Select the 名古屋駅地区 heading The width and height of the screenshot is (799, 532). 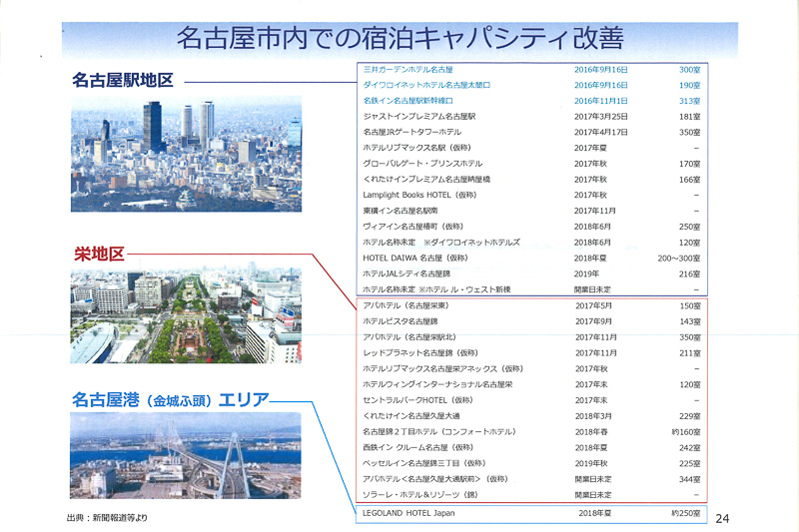[x=123, y=81]
